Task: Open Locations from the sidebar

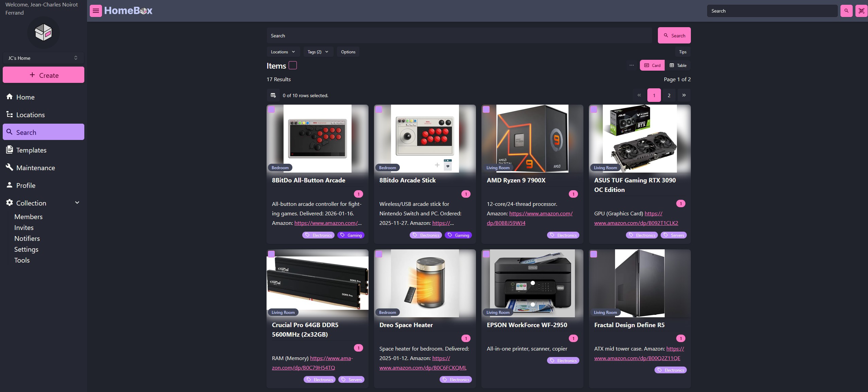Action: [44, 114]
